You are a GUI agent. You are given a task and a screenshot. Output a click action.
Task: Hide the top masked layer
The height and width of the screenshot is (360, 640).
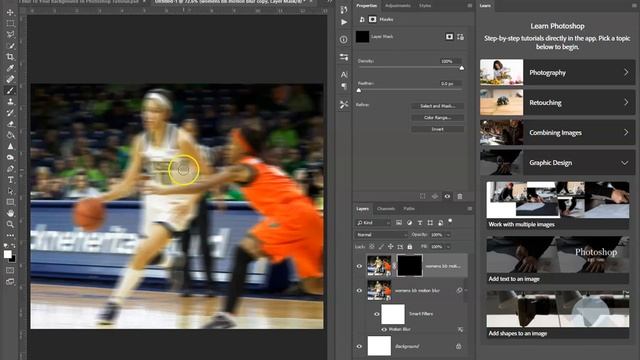pyautogui.click(x=359, y=266)
